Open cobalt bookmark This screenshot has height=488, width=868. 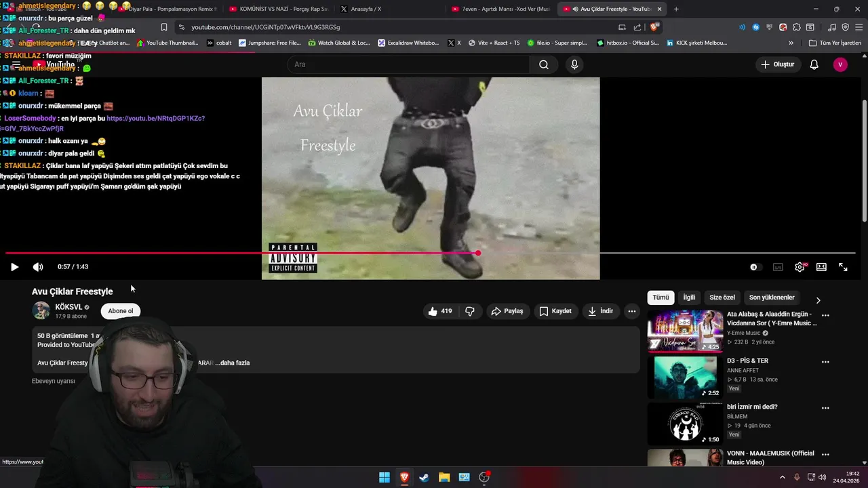tap(218, 43)
